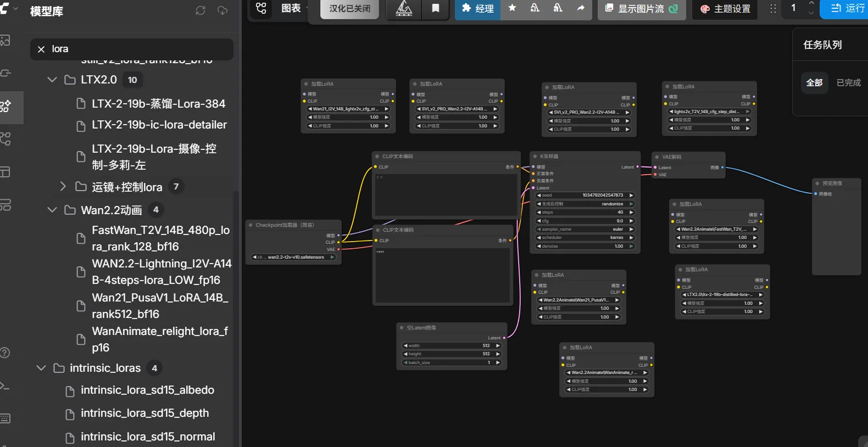Expand the 运镜+控制lora folder
The image size is (868, 447).
coord(63,187)
